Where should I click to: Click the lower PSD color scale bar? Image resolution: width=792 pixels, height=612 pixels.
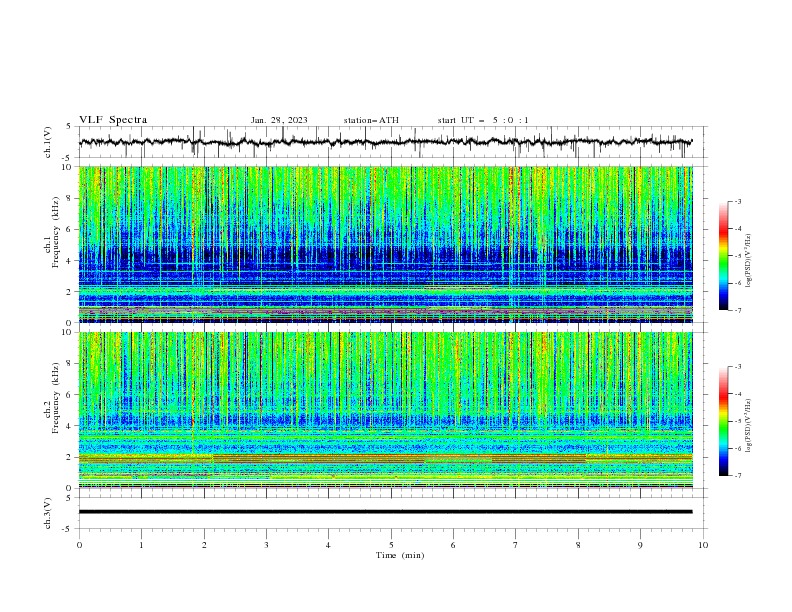click(723, 421)
